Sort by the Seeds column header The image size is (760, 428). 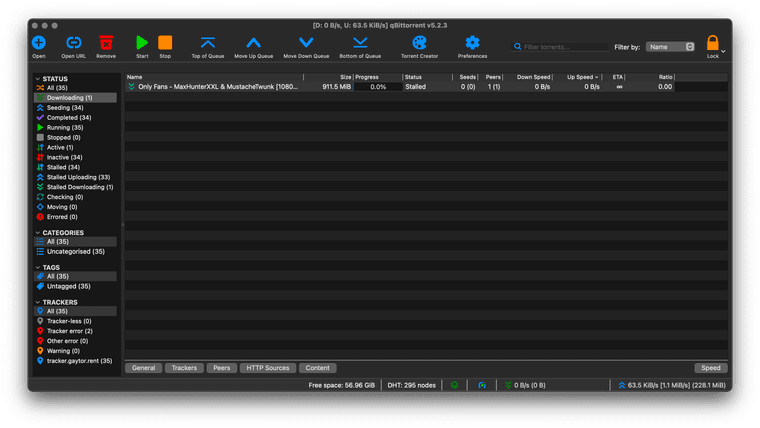coord(465,77)
